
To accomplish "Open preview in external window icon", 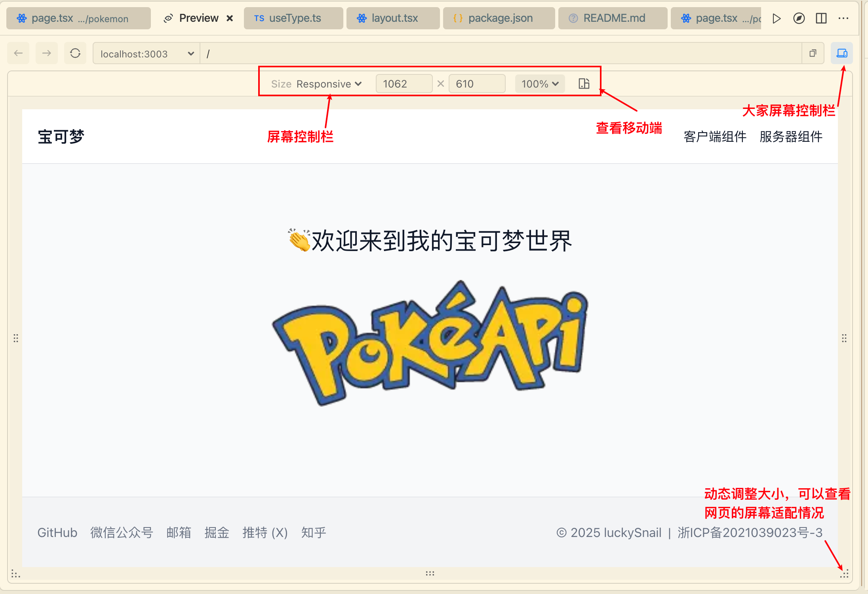I will click(813, 53).
